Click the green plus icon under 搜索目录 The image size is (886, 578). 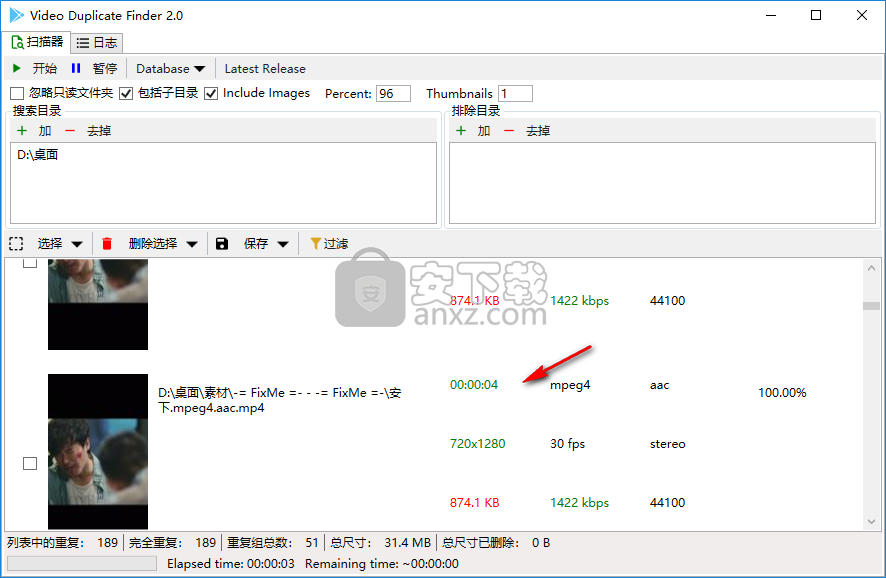[22, 131]
